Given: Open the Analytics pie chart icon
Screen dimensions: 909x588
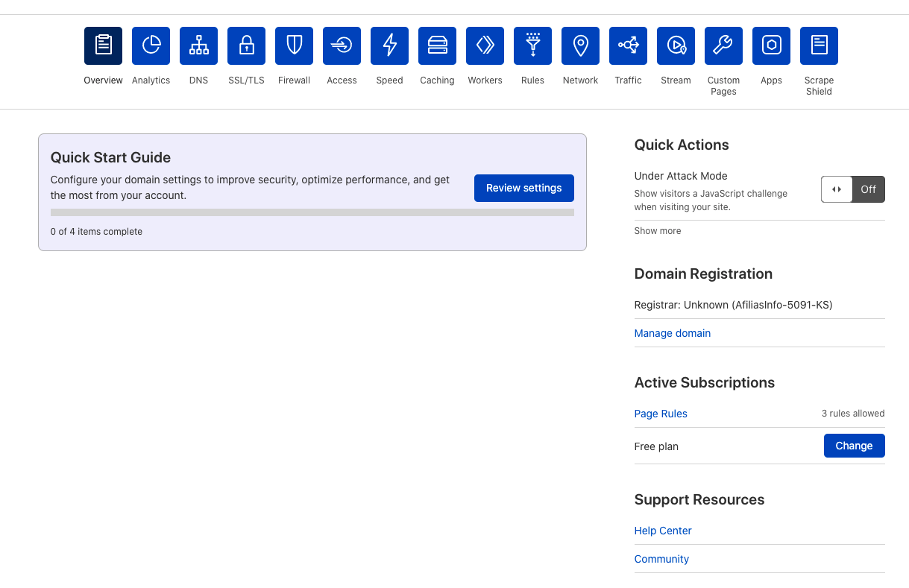Looking at the screenshot, I should click(x=151, y=45).
